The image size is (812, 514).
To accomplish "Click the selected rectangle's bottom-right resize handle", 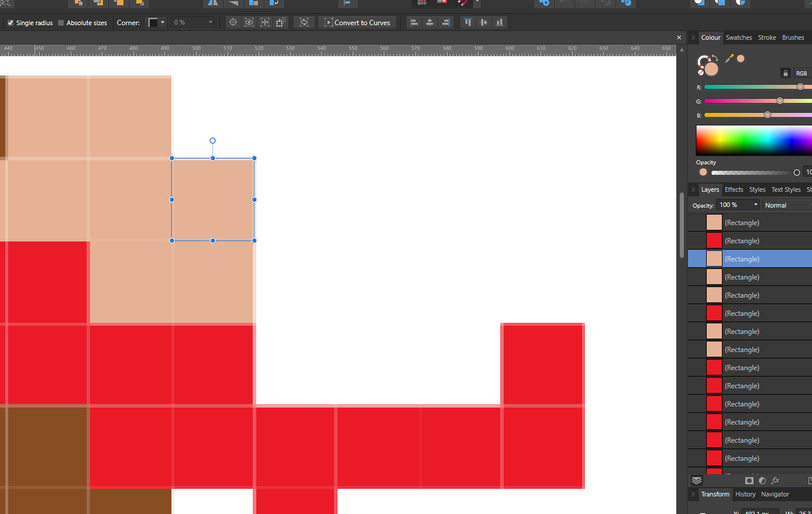I will (254, 241).
